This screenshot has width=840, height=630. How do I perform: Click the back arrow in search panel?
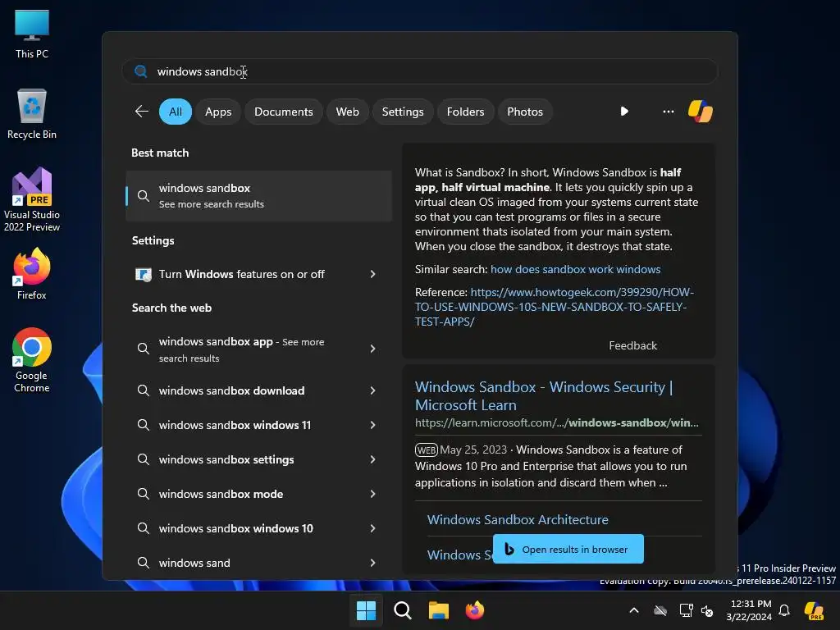point(141,112)
